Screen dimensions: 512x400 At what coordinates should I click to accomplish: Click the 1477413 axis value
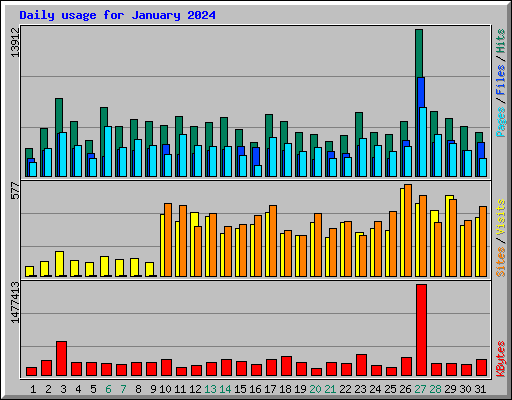coord(15,302)
